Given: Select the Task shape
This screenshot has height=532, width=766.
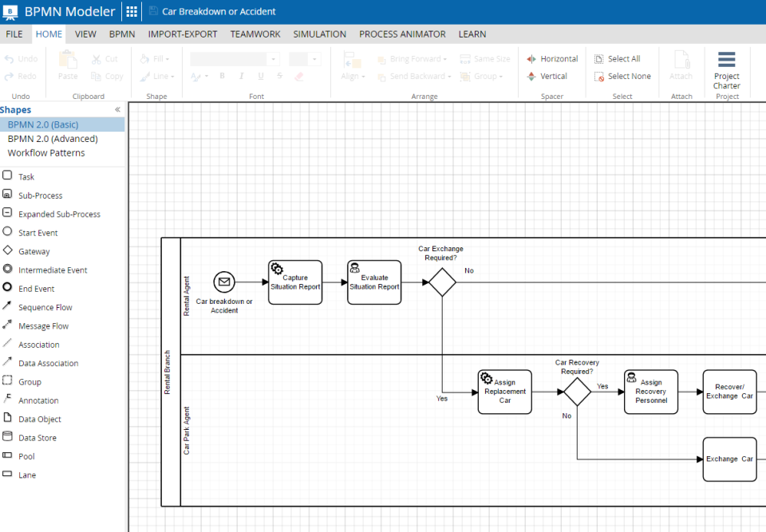Looking at the screenshot, I should click(x=18, y=176).
